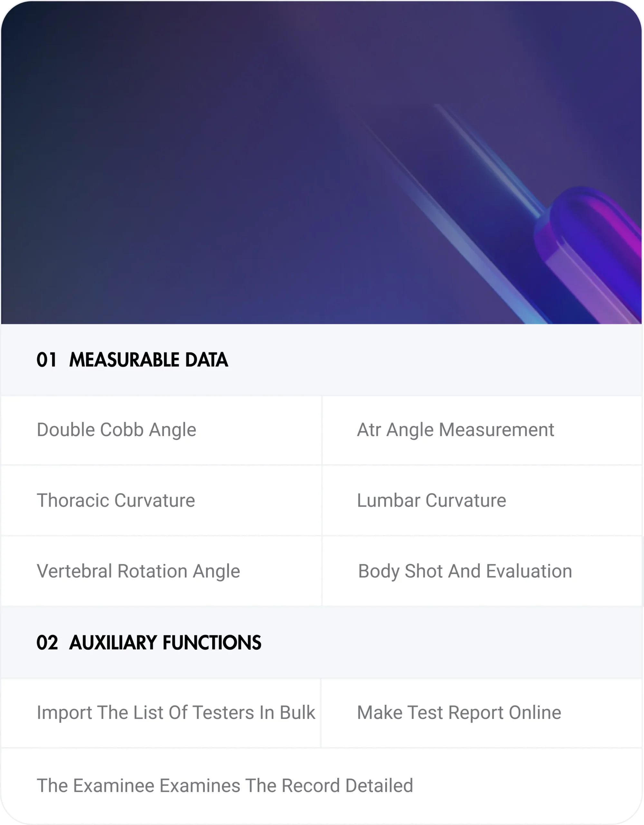Select the Double Cobb Angle cell
The image size is (644, 825).
click(116, 430)
